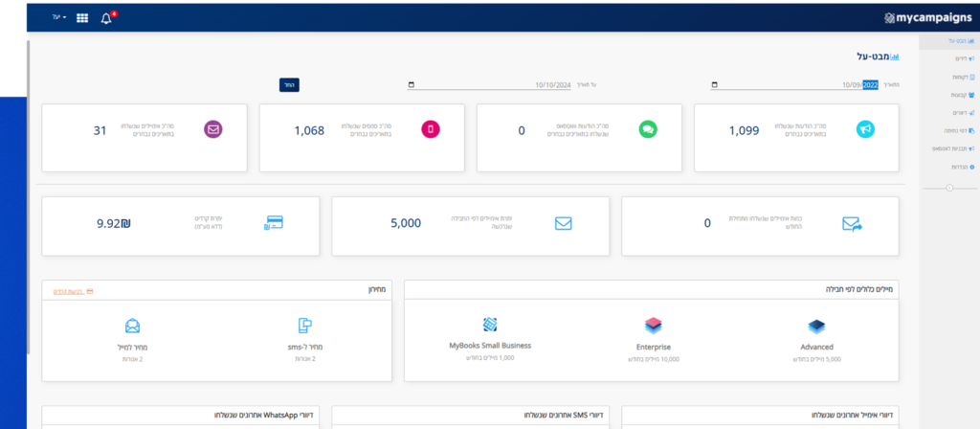980x429 pixels.
Task: Click the green WhatsApp chat bubble icon
Action: 648,129
